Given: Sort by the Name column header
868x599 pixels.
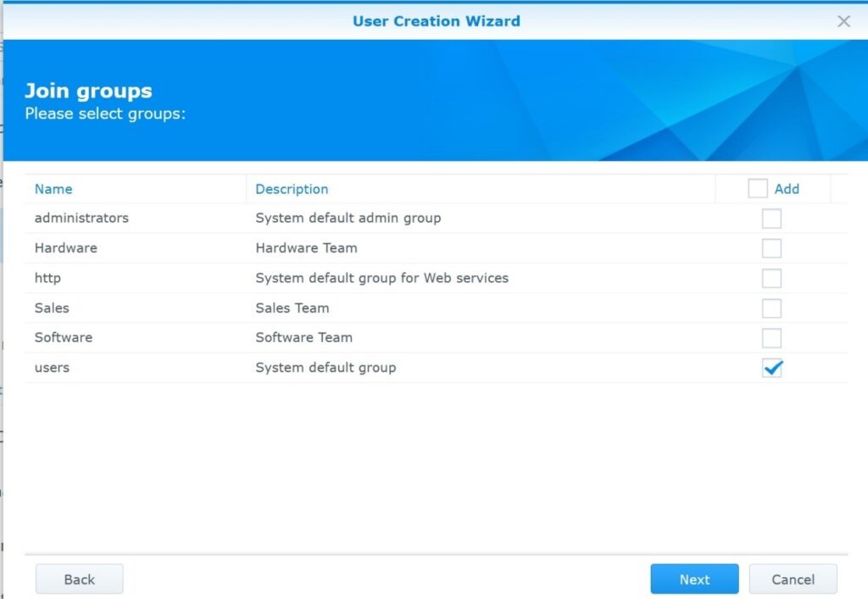Looking at the screenshot, I should click(x=53, y=189).
